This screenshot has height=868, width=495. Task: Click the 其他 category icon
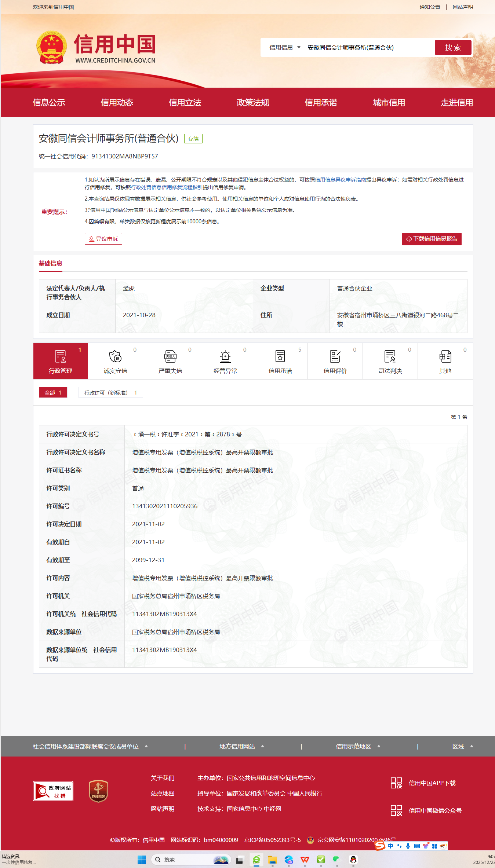point(445,356)
